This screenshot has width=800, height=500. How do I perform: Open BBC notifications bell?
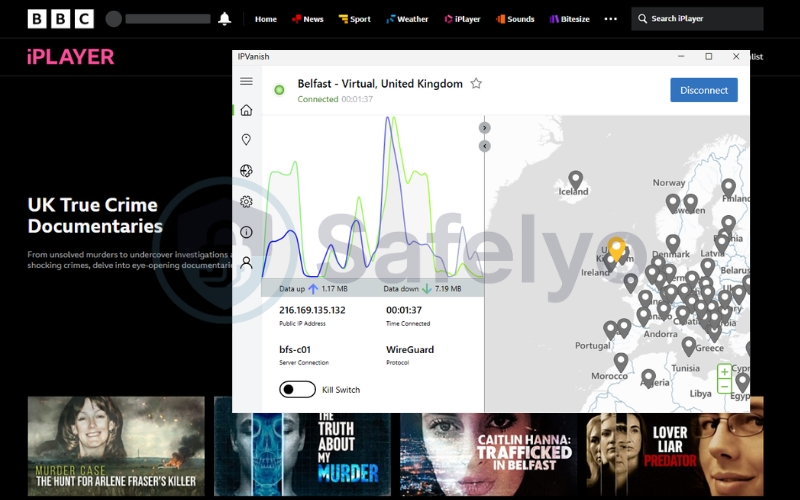pos(224,19)
